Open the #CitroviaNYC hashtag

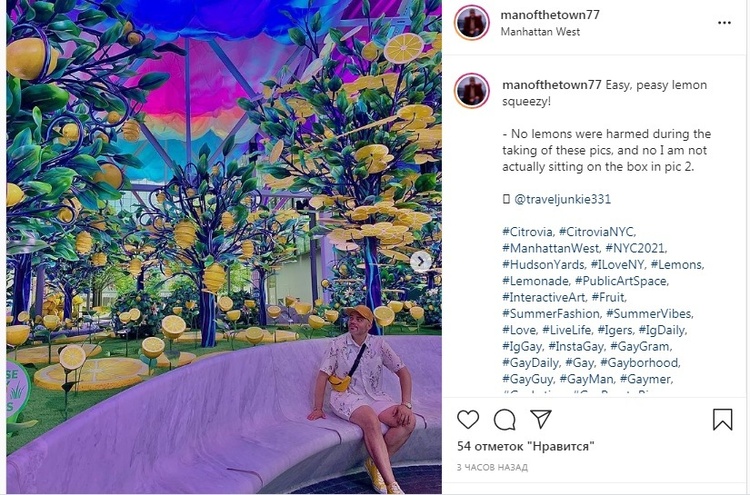tap(597, 232)
